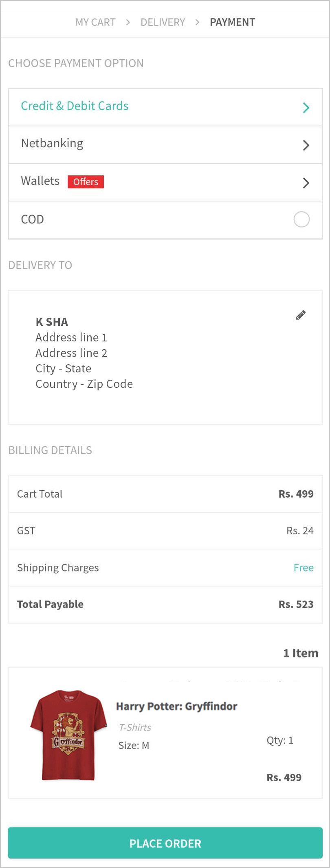Click the red Offers badge

coord(86,182)
